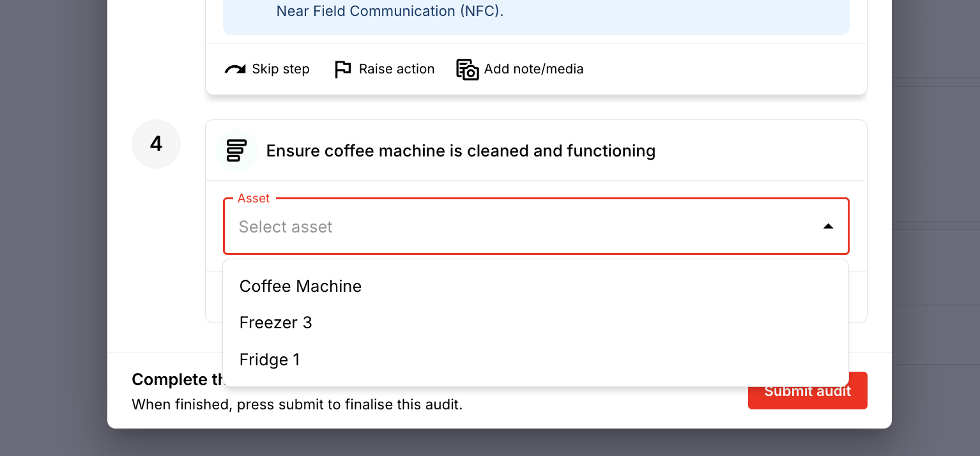
Task: Click into the Select asset field
Action: pos(511,227)
